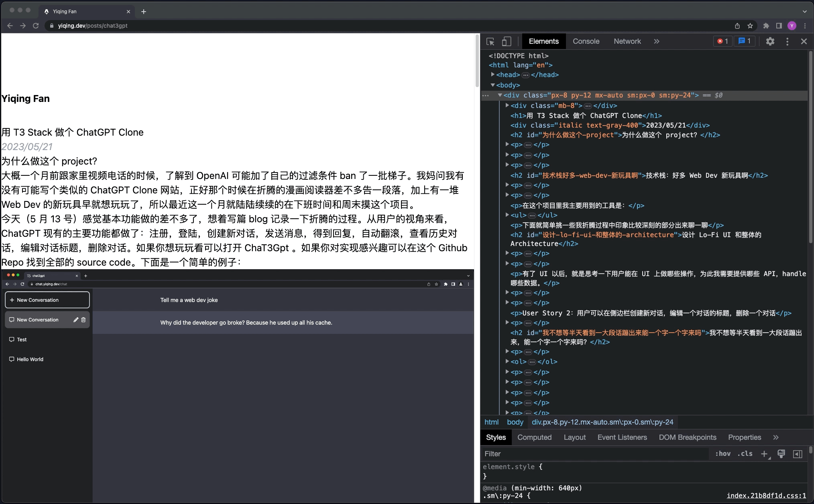Viewport: 814px width, 504px height.
Task: Click the row actions ellipsis beside selected div
Action: tap(485, 96)
